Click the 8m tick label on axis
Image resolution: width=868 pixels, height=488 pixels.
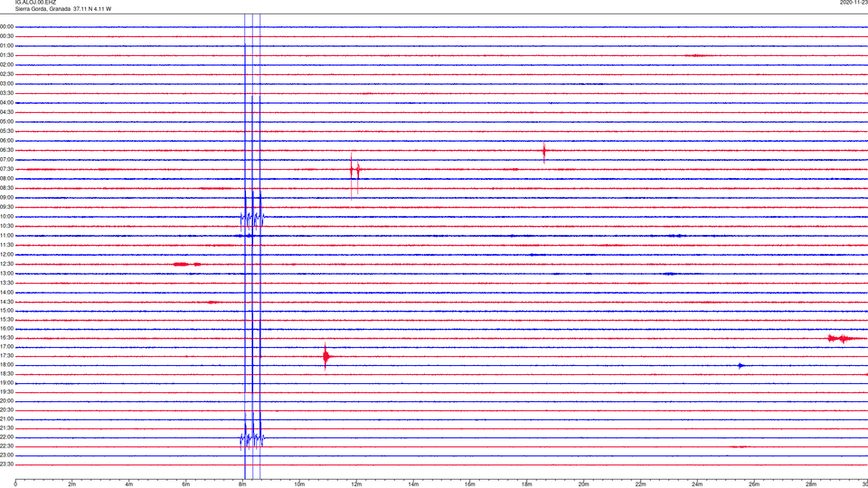242,484
